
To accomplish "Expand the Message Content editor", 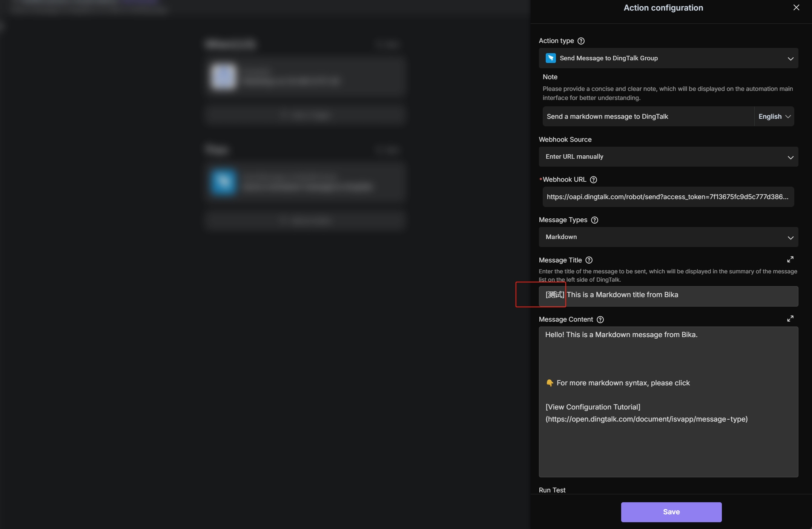I will 790,319.
